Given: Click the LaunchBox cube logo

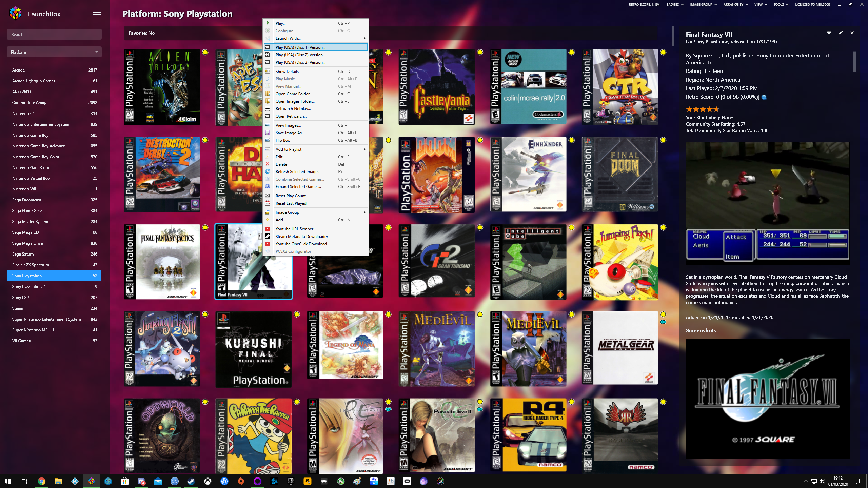Looking at the screenshot, I should tap(16, 14).
